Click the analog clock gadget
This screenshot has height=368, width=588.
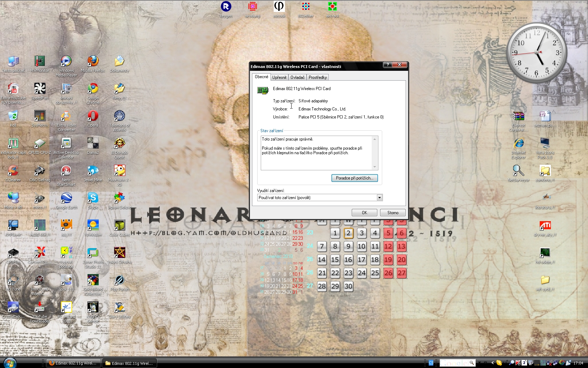pos(537,53)
